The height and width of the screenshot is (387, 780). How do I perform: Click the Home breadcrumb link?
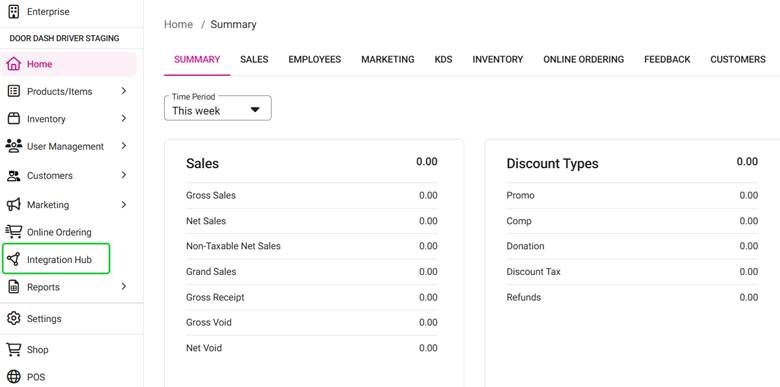coord(179,24)
